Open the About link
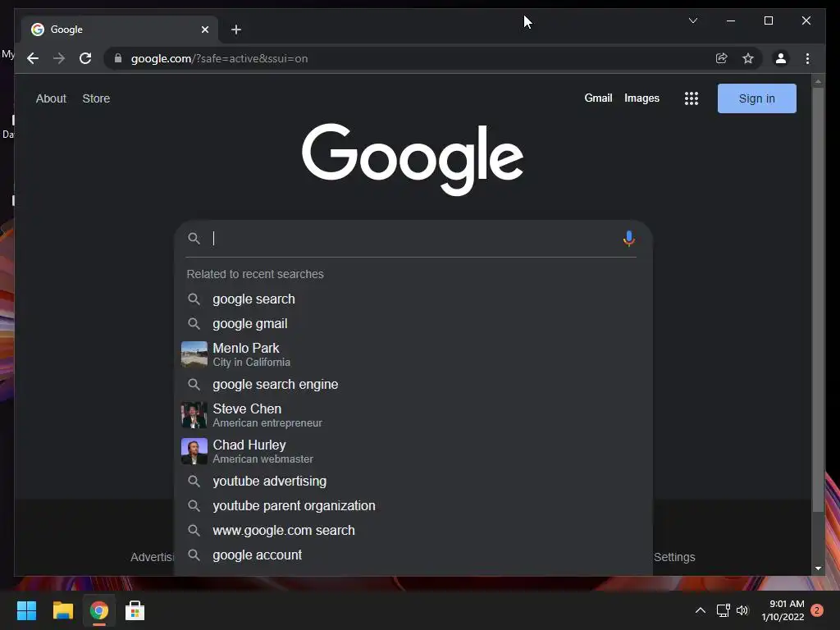 point(51,98)
